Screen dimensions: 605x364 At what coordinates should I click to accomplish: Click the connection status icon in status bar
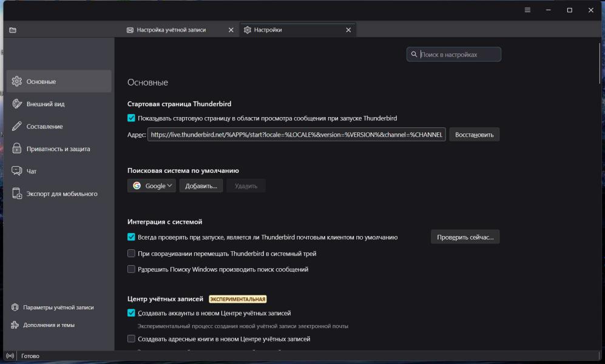(10, 356)
